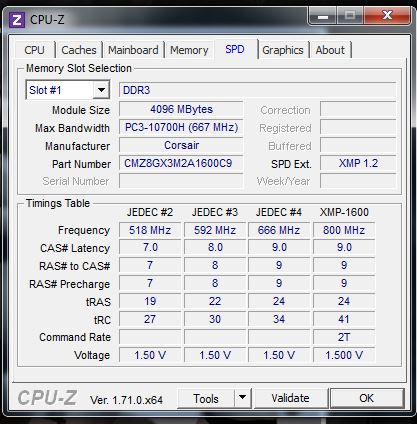Expand the Tools dropdown arrow

243,398
